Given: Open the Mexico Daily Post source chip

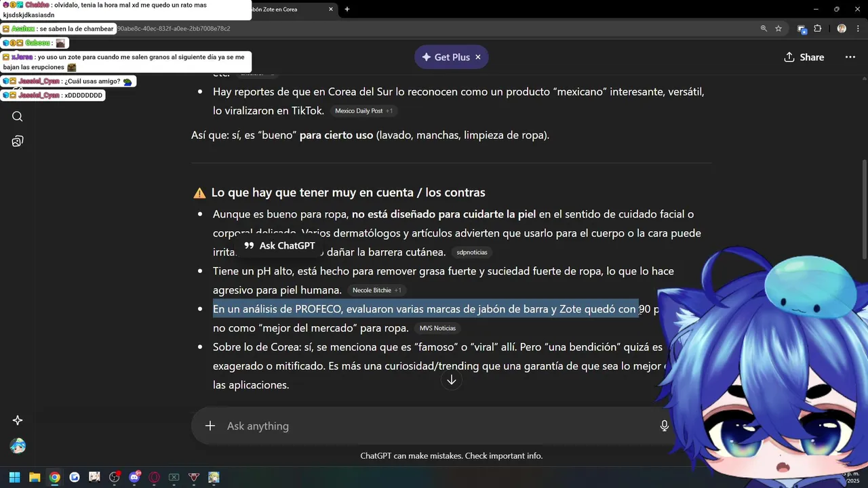Looking at the screenshot, I should click(x=363, y=110).
